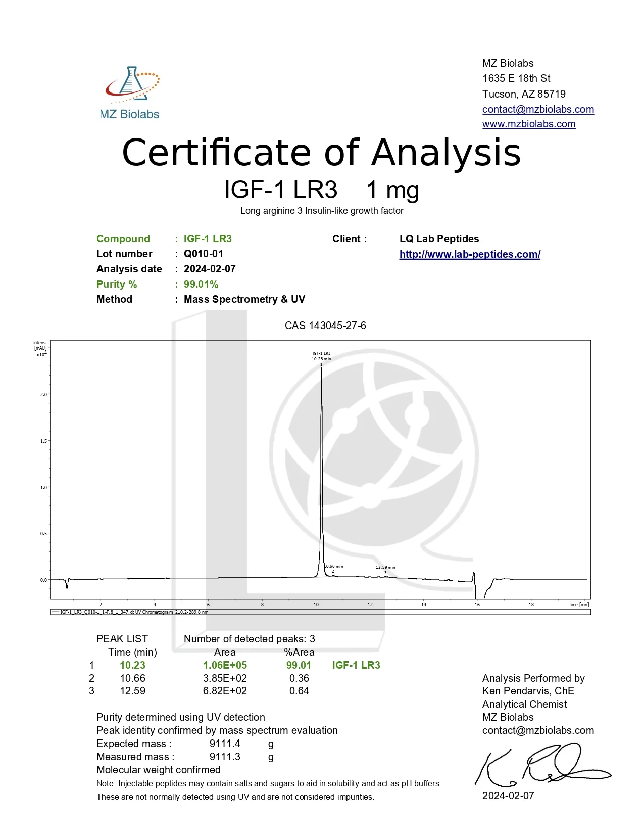Screen dimensions: 644x834
Task: Open the www.mzbiolabs.com website link
Action: (529, 124)
